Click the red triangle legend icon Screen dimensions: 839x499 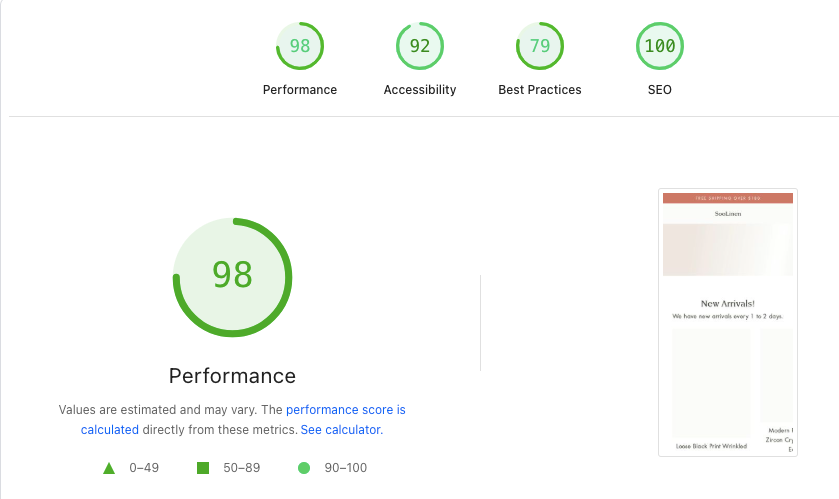[109, 468]
